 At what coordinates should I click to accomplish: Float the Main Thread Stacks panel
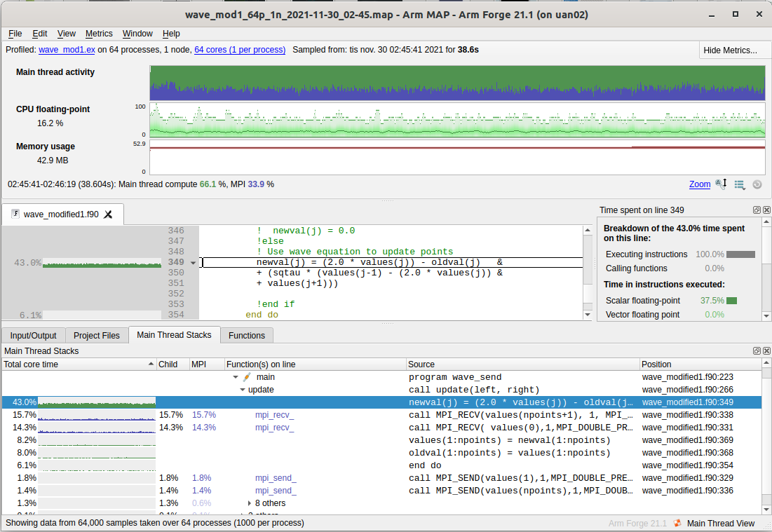(757, 350)
